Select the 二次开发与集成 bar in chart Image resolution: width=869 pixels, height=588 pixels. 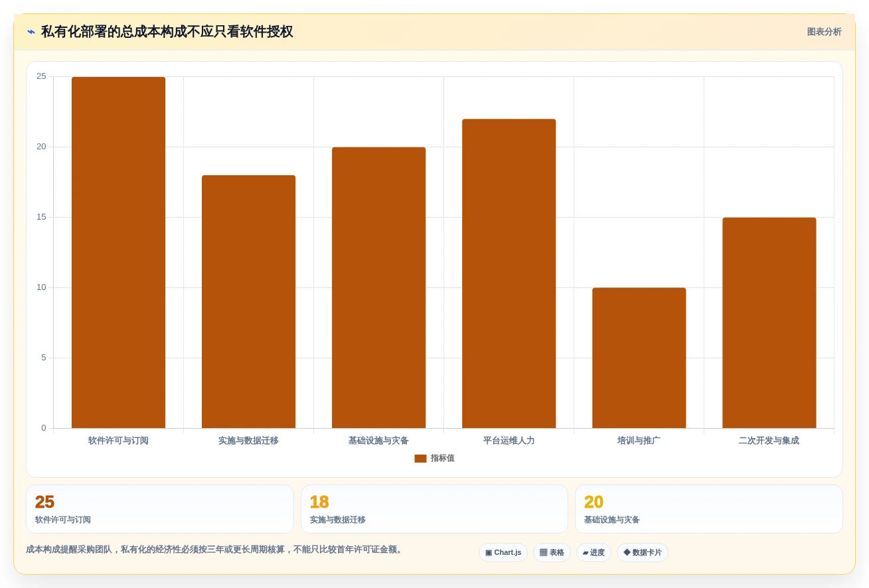769,323
